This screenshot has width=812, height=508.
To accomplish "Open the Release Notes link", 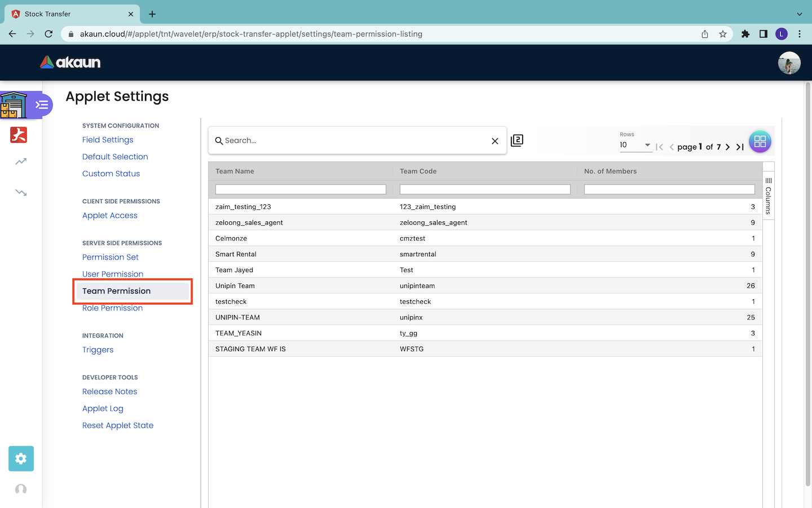I will (x=109, y=392).
